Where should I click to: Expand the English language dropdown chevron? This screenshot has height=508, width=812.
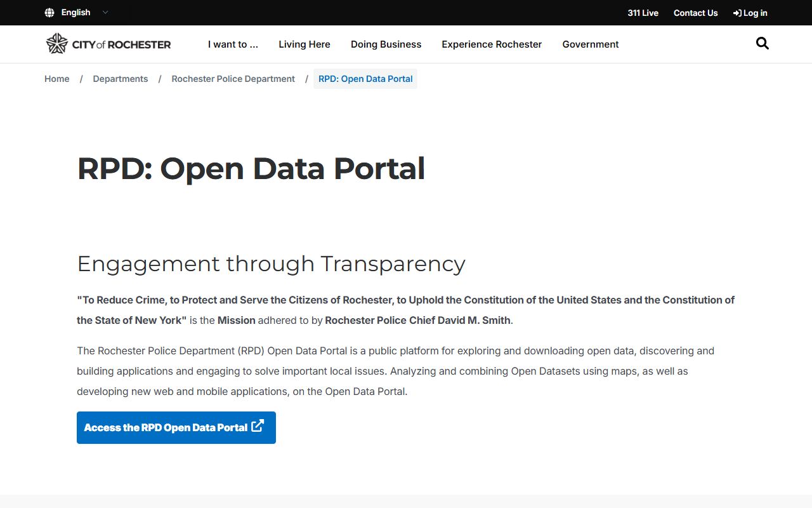[x=105, y=13]
